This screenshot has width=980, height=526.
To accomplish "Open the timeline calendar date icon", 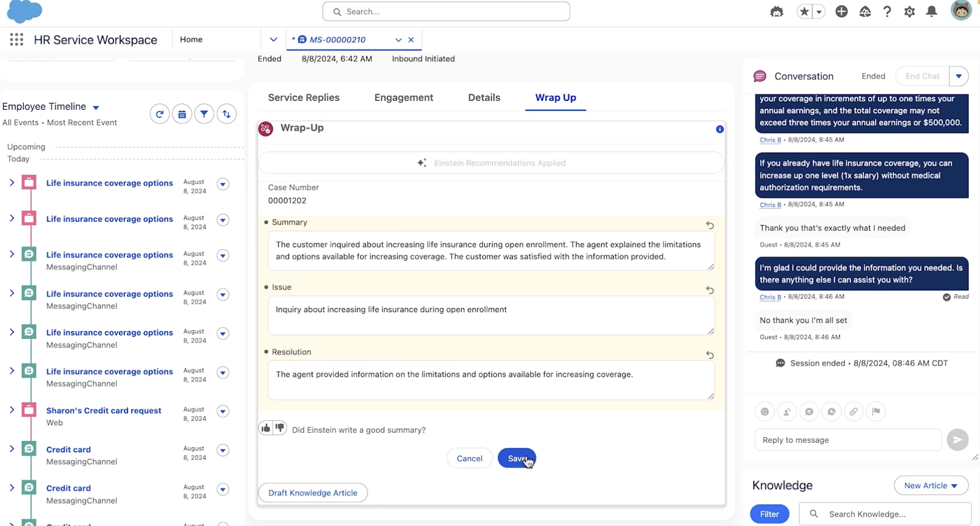I will (x=182, y=114).
